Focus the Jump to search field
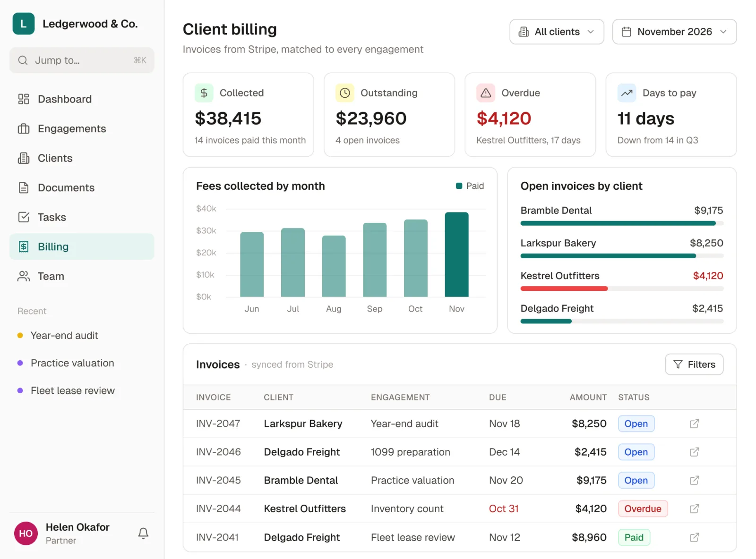 (x=82, y=60)
